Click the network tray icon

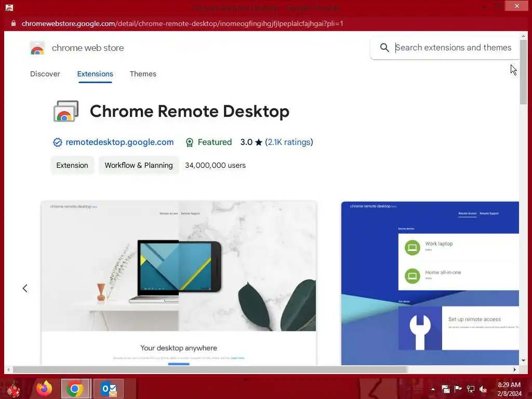click(471, 389)
